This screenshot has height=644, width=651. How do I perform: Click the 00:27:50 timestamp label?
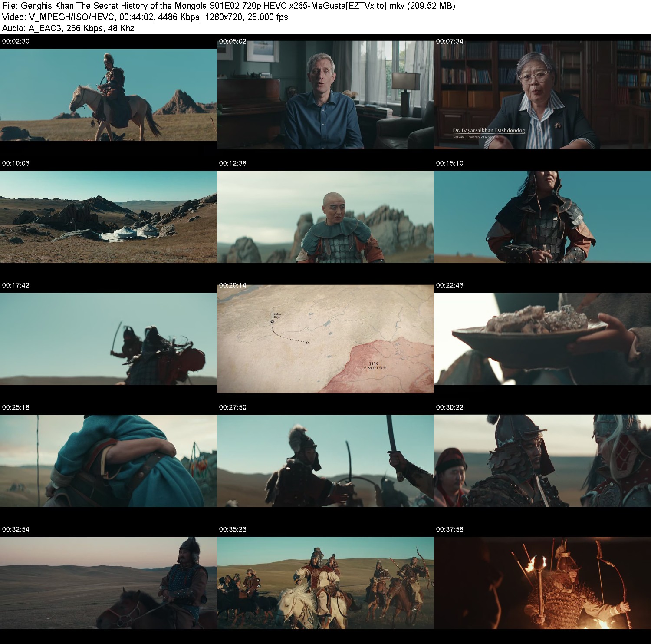233,407
